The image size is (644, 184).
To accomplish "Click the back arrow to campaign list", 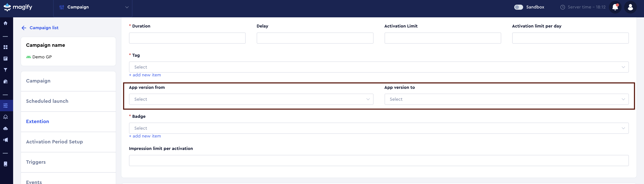I will 24,28.
